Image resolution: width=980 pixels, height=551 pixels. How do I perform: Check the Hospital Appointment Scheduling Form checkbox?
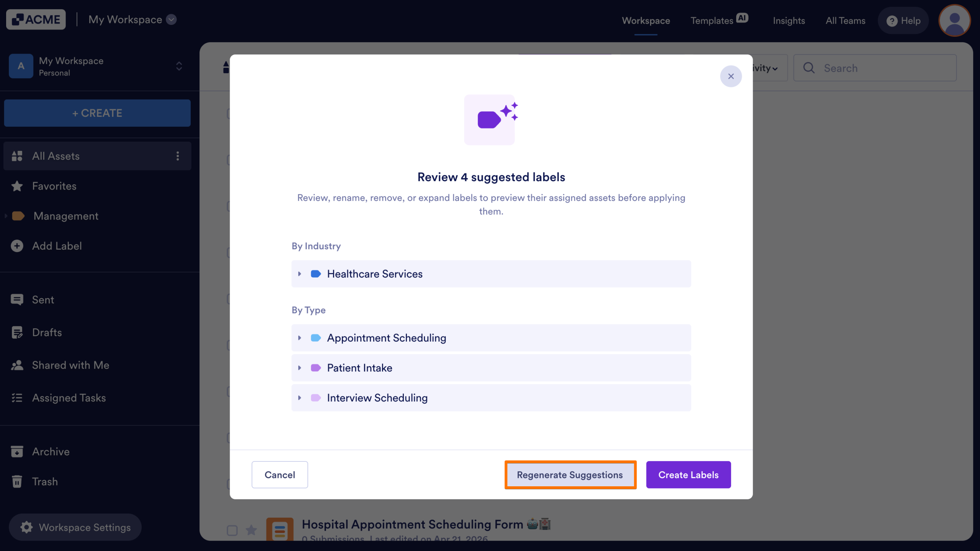pos(232,530)
